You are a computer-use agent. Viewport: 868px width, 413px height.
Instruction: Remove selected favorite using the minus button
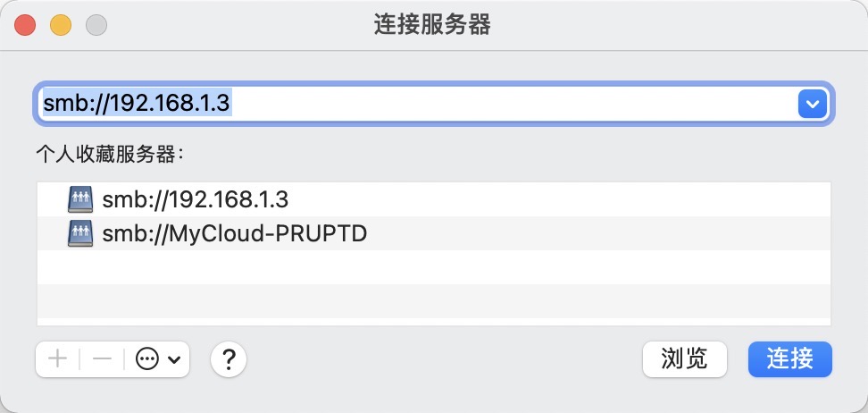click(x=102, y=359)
